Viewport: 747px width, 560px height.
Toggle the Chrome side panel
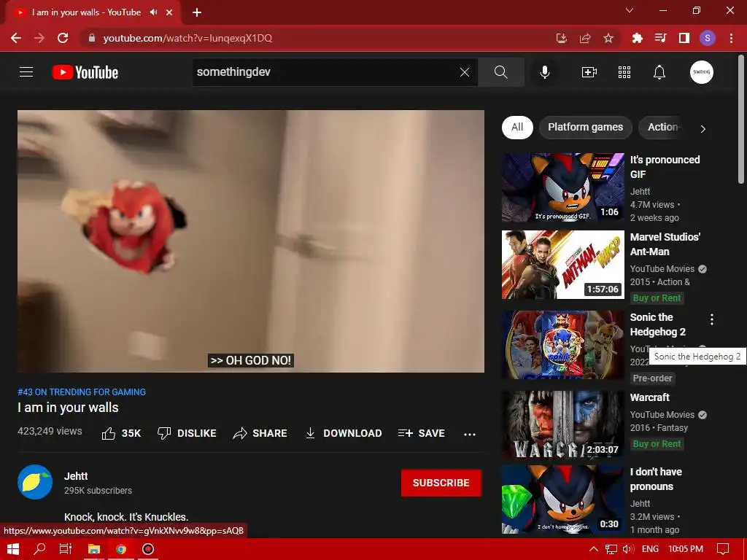click(x=684, y=38)
